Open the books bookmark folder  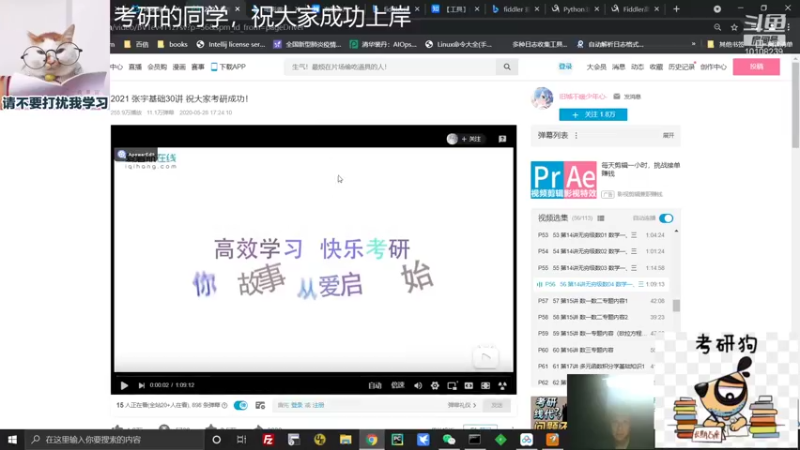point(172,44)
